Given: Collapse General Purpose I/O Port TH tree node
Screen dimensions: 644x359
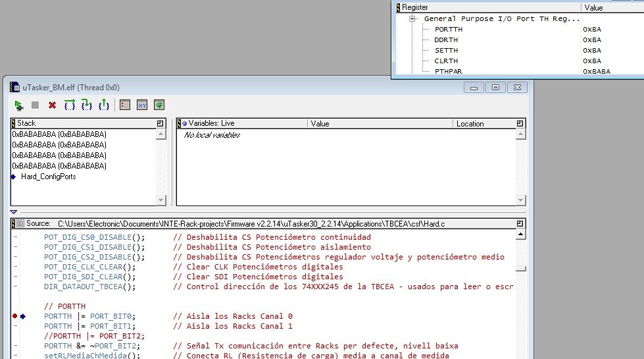Looking at the screenshot, I should pos(412,18).
